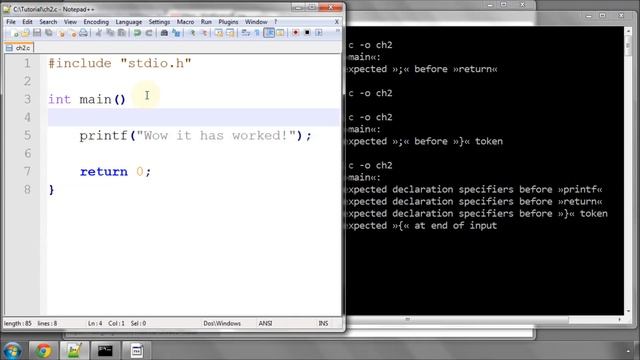Select the ch2.c document tab

(x=19, y=48)
